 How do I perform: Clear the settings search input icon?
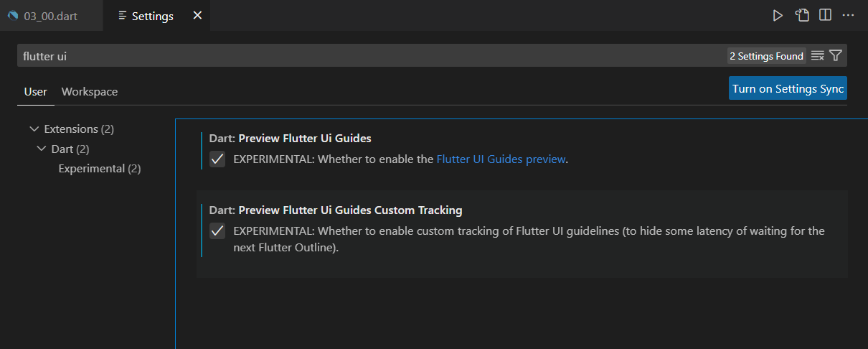(x=817, y=56)
